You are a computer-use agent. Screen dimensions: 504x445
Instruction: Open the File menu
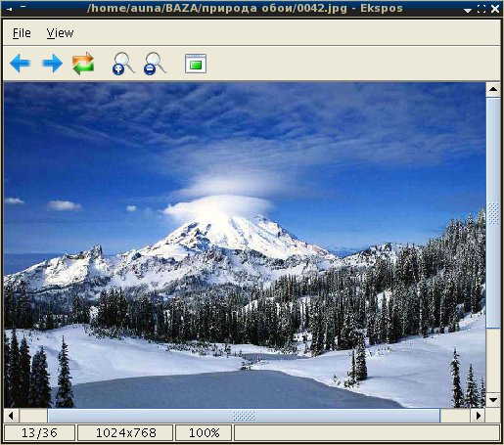click(x=22, y=33)
